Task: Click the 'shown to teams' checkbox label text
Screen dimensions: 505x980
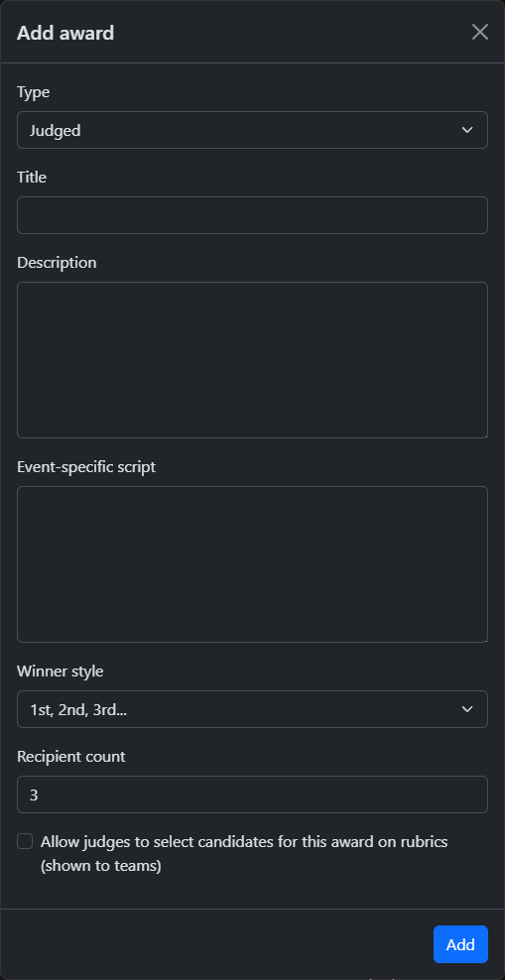Action: (100, 866)
